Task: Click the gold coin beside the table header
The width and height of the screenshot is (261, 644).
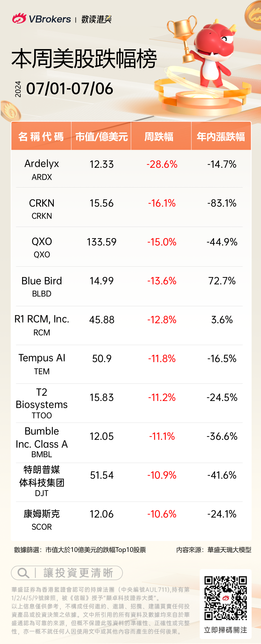Action: [11, 111]
